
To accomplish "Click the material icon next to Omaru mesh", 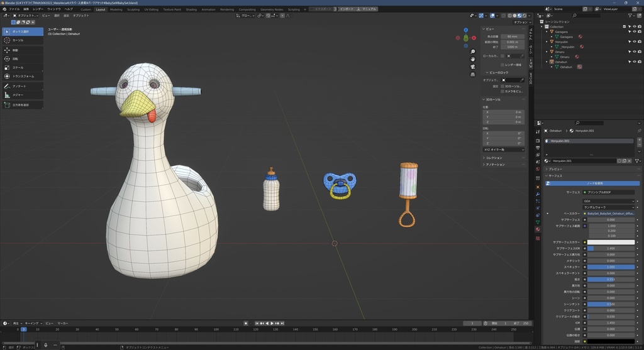I will point(577,57).
